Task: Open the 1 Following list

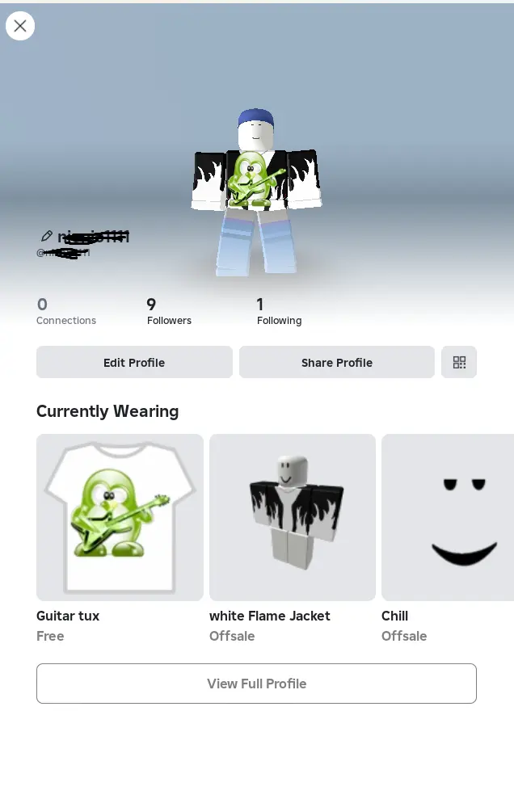Action: click(x=280, y=311)
